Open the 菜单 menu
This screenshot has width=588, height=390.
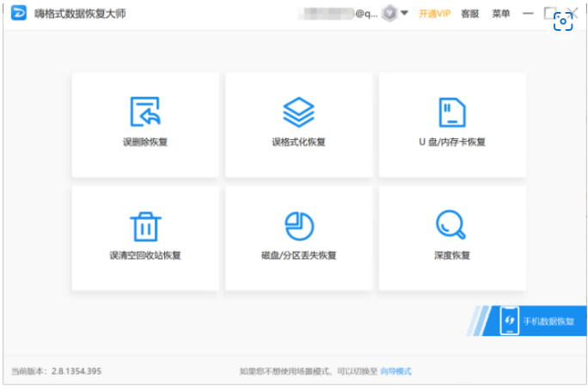coord(500,14)
